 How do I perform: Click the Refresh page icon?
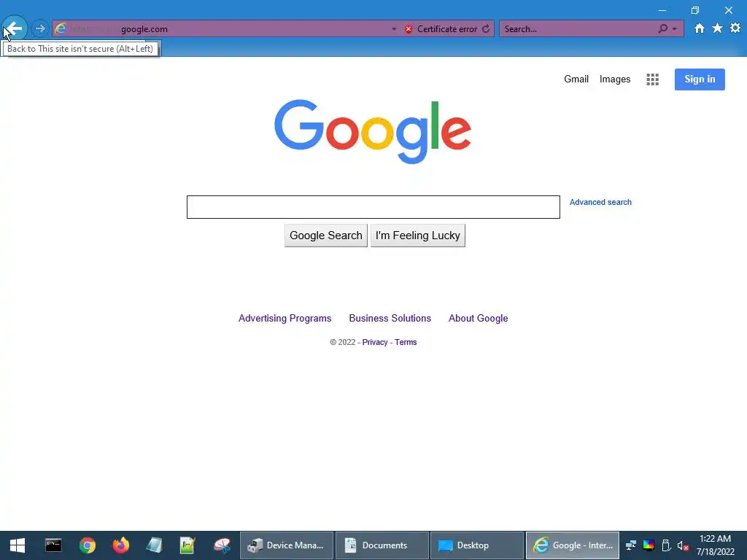pyautogui.click(x=486, y=29)
